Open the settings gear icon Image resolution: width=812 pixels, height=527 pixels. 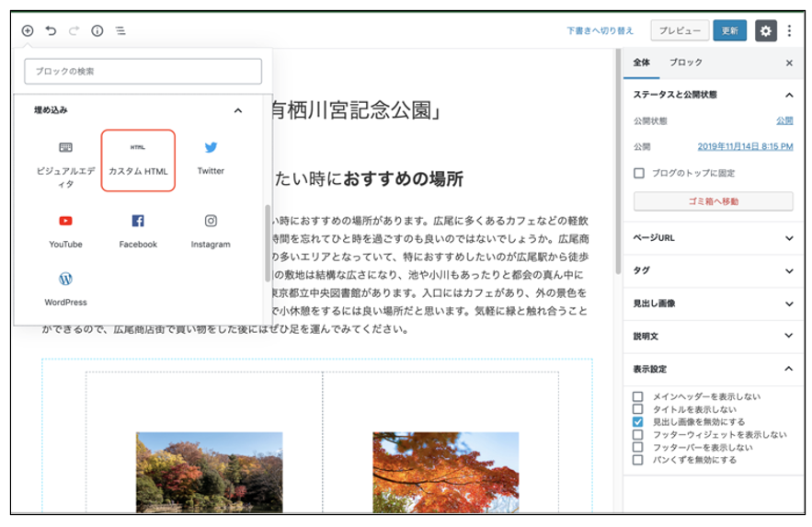pyautogui.click(x=765, y=30)
